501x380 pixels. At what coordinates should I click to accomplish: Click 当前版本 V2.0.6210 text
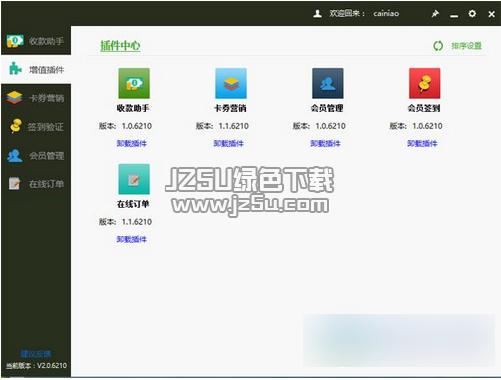click(36, 365)
